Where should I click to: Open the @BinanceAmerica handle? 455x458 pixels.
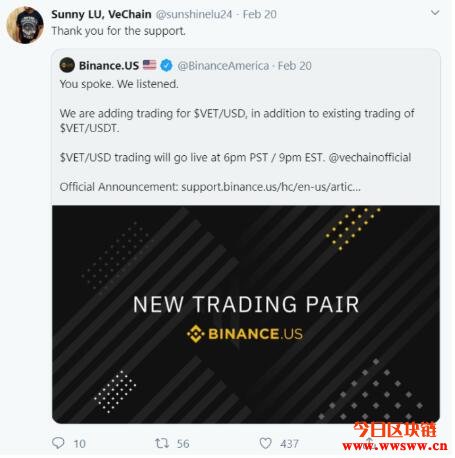pyautogui.click(x=223, y=66)
